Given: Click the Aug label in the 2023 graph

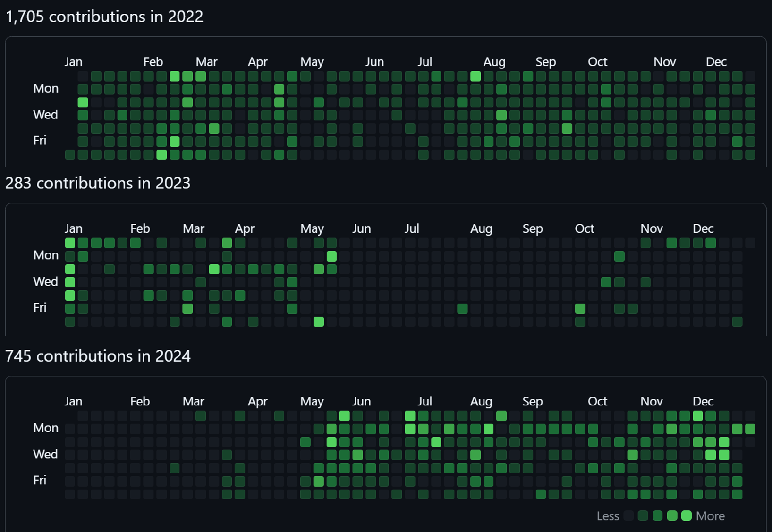Looking at the screenshot, I should [481, 228].
